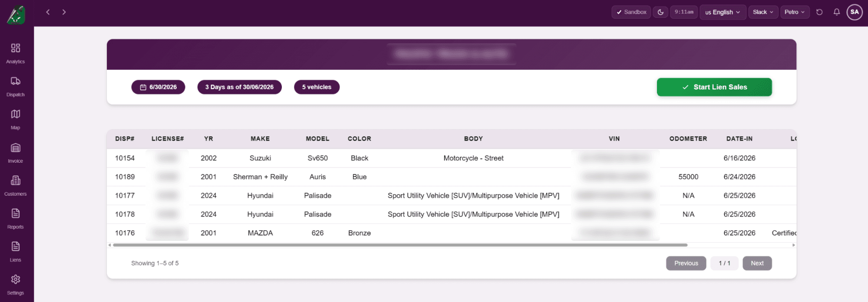Screen dimensions: 868x302
Task: Go forward with the right arrow
Action: [x=64, y=12]
